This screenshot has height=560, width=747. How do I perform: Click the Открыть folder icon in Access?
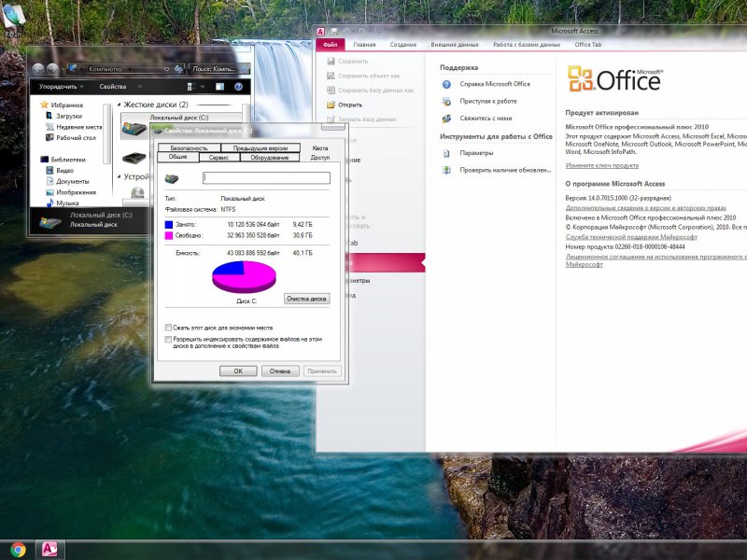pyautogui.click(x=331, y=105)
